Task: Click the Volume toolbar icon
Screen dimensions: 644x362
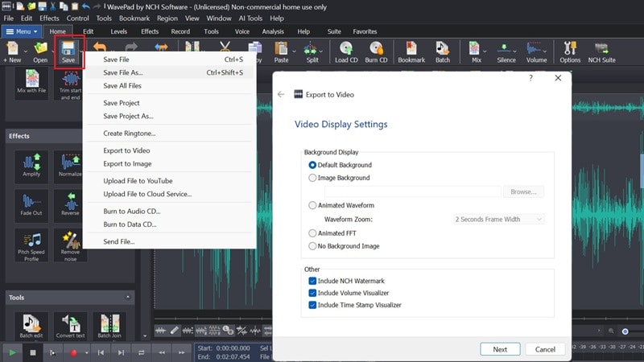Action: (536, 52)
